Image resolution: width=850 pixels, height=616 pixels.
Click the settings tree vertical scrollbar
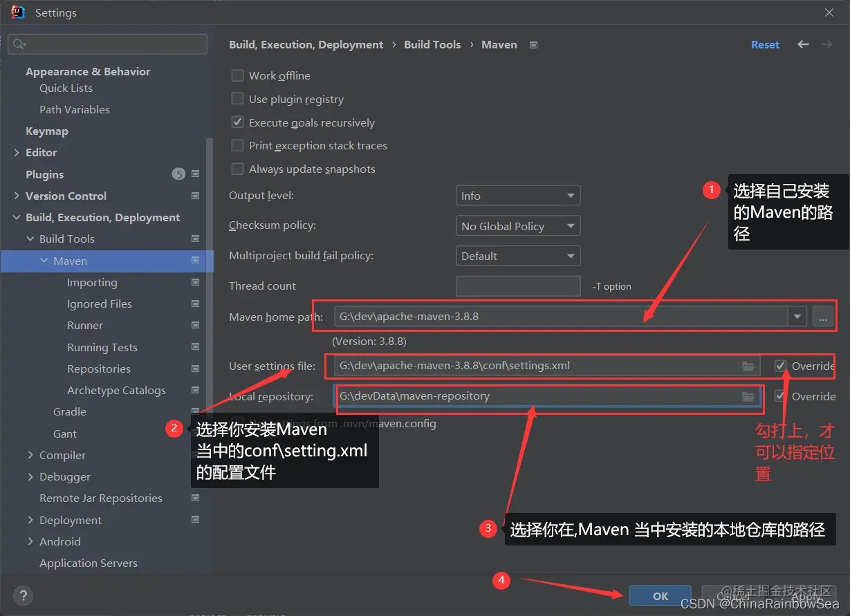pyautogui.click(x=210, y=277)
